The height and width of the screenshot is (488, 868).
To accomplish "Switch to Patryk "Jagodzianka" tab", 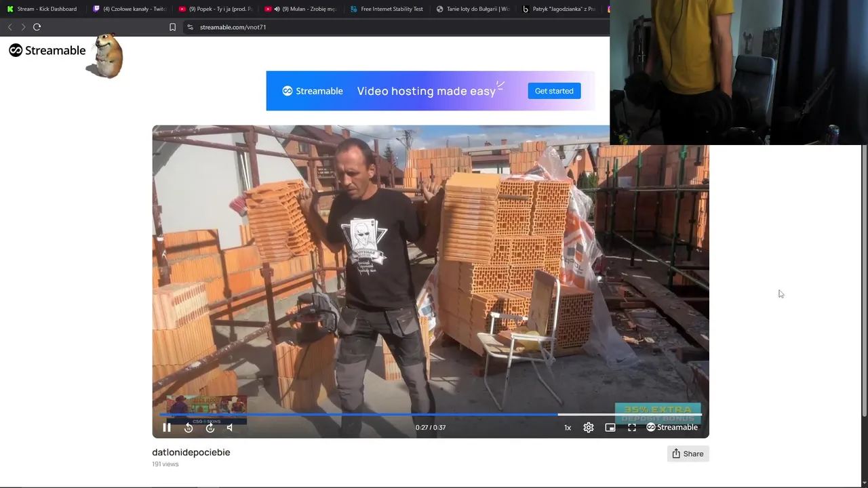I will tap(559, 9).
